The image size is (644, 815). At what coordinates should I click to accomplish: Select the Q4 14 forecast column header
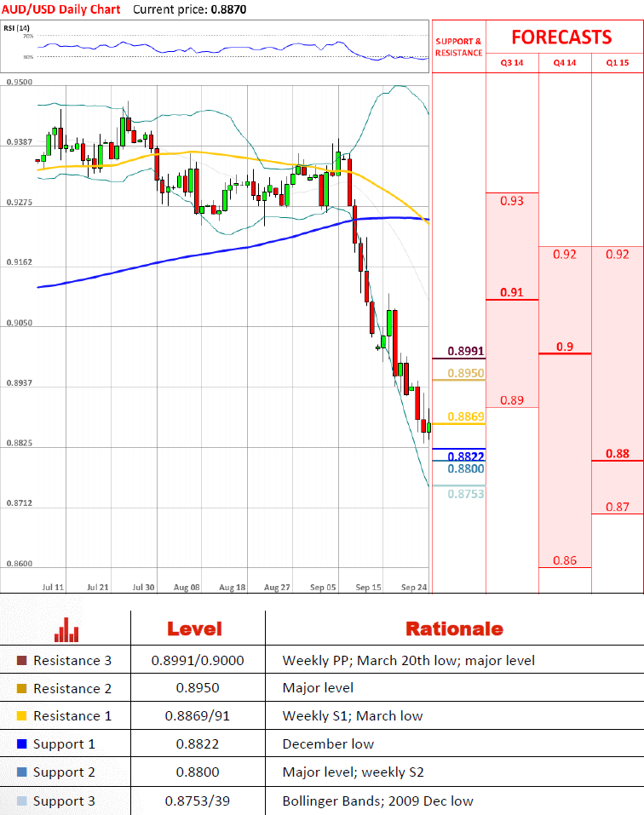coord(565,63)
